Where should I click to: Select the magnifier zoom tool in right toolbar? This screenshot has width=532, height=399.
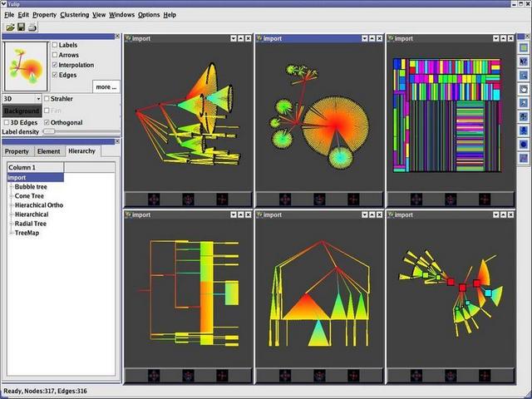click(524, 75)
